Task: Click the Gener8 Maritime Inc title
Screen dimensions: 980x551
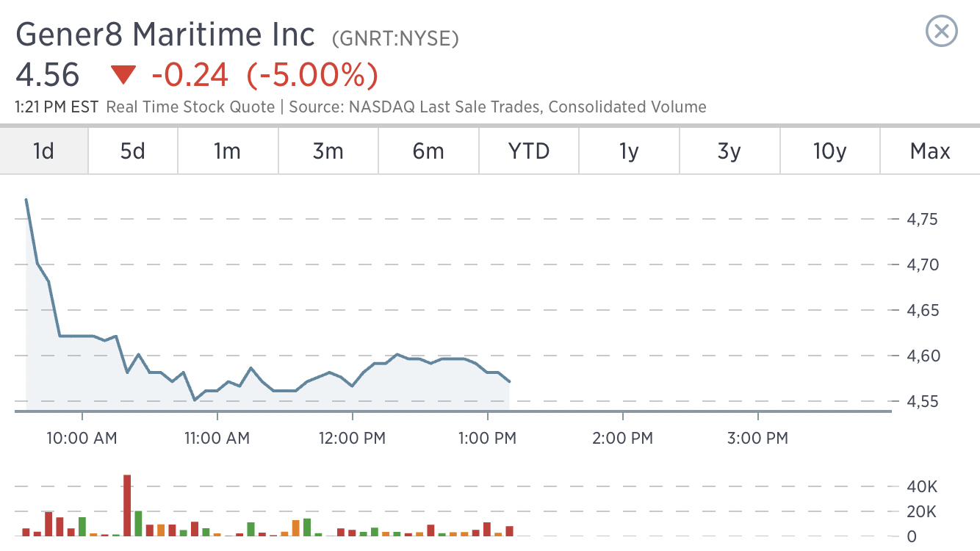Action: [x=165, y=35]
